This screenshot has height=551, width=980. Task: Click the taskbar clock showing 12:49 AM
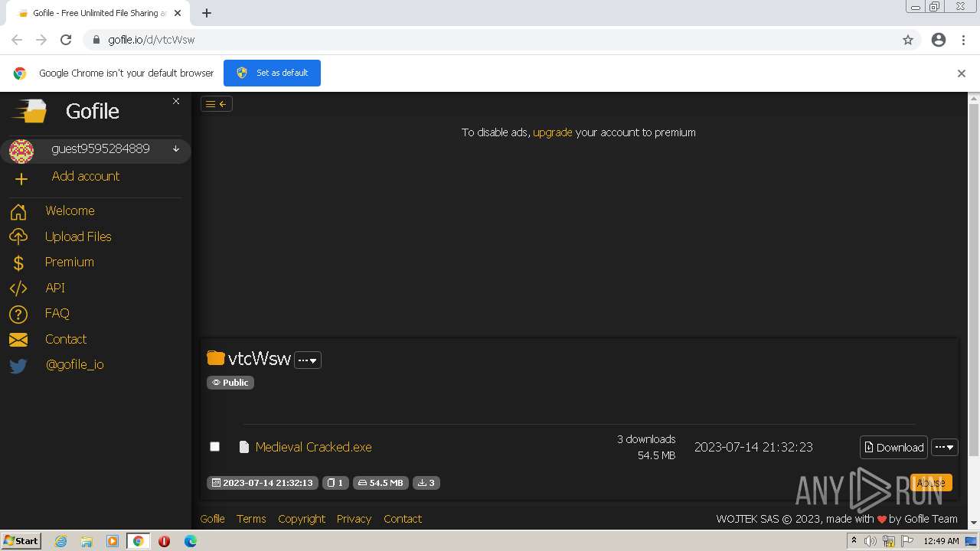point(941,541)
